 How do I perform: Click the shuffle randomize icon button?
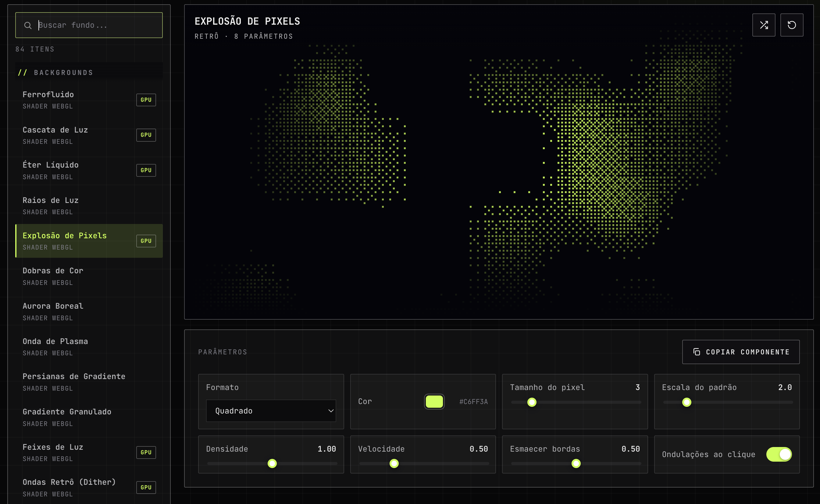click(764, 25)
